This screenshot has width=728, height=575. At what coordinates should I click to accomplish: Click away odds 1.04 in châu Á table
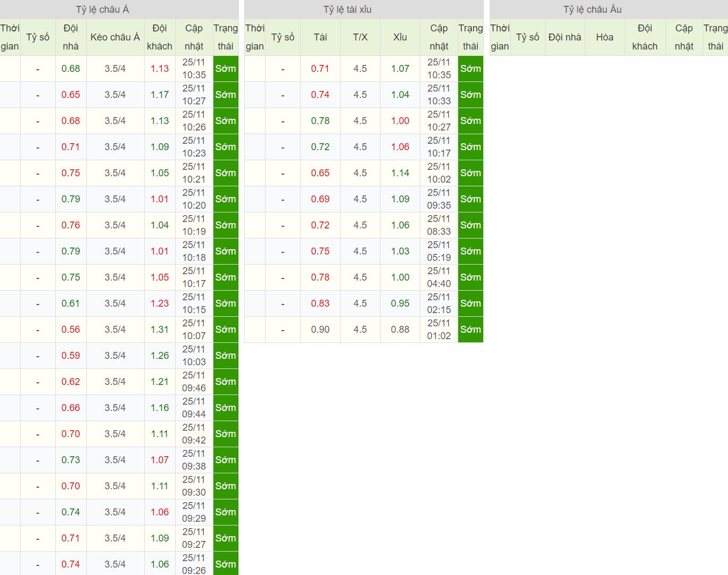tap(160, 225)
